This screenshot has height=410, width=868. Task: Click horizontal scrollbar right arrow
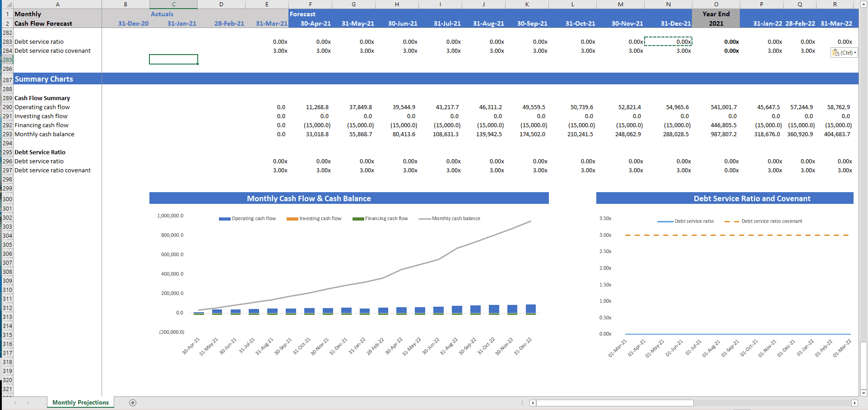[x=854, y=403]
